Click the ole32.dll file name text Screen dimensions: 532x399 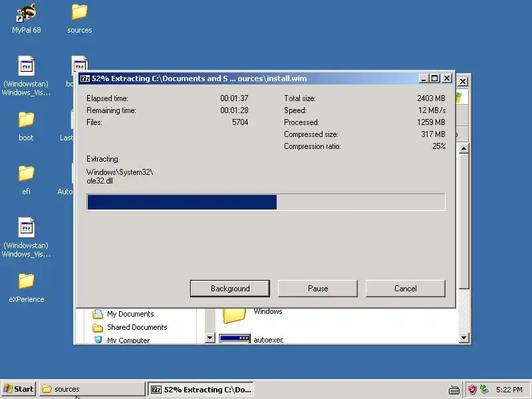coord(100,181)
